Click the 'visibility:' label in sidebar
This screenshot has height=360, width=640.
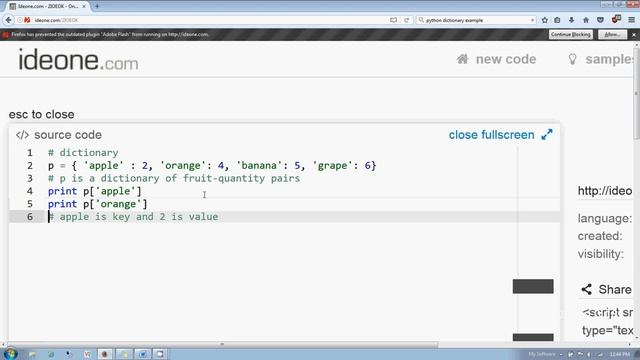tap(601, 254)
